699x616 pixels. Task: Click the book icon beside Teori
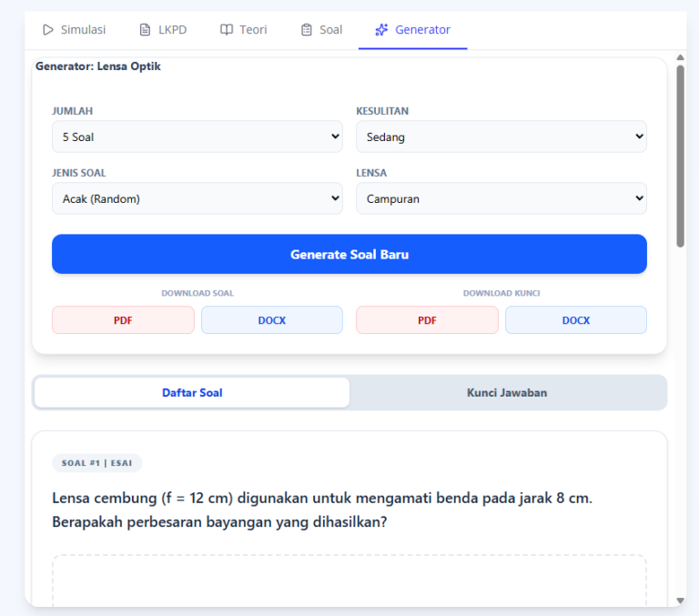[x=227, y=30]
